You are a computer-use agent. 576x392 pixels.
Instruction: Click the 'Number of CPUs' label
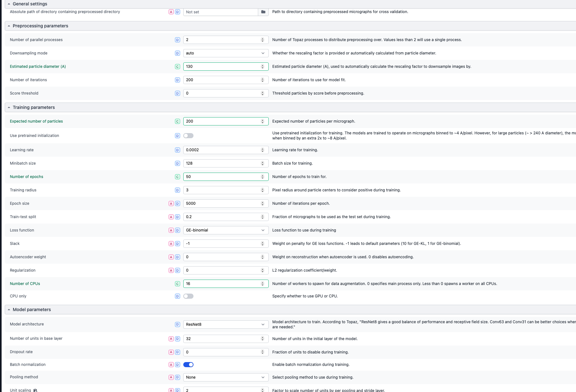25,284
